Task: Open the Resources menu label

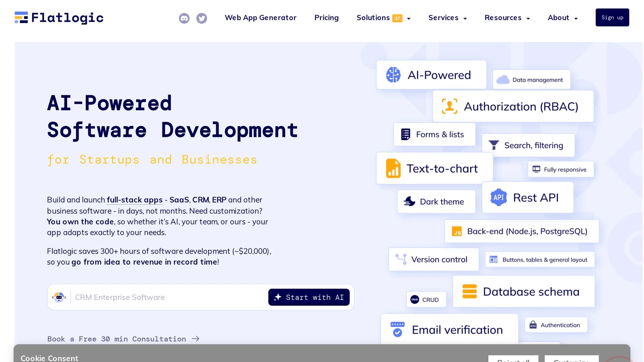Action: pos(503,17)
